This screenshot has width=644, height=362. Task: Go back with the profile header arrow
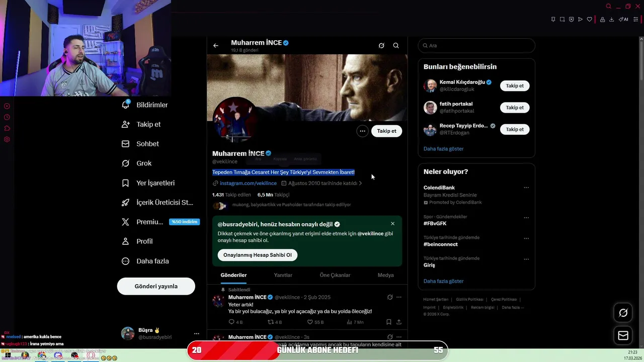tap(216, 45)
